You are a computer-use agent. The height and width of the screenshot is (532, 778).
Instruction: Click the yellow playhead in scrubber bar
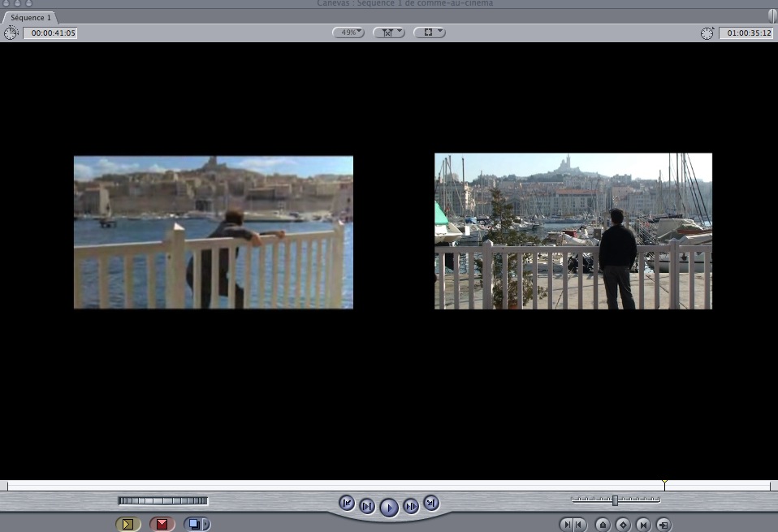664,484
